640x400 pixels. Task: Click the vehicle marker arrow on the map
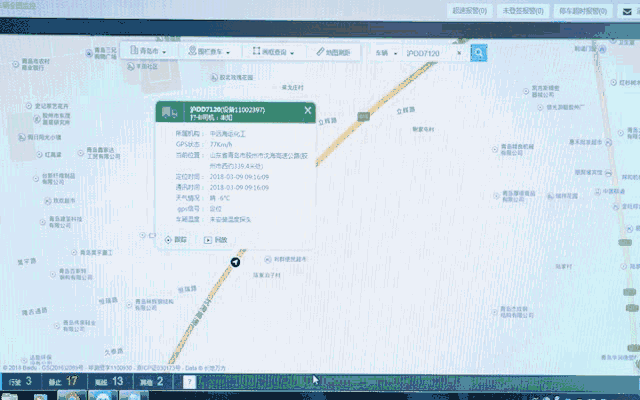pos(235,262)
